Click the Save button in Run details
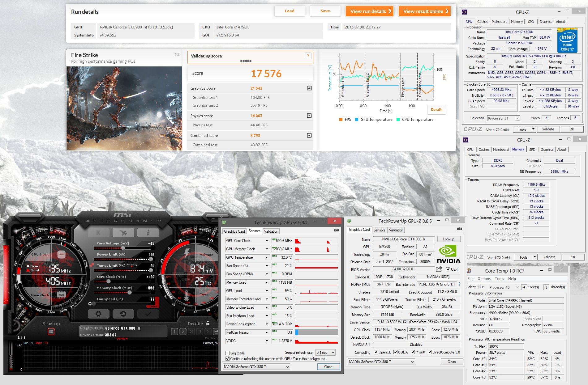The width and height of the screenshot is (588, 385). (x=325, y=11)
